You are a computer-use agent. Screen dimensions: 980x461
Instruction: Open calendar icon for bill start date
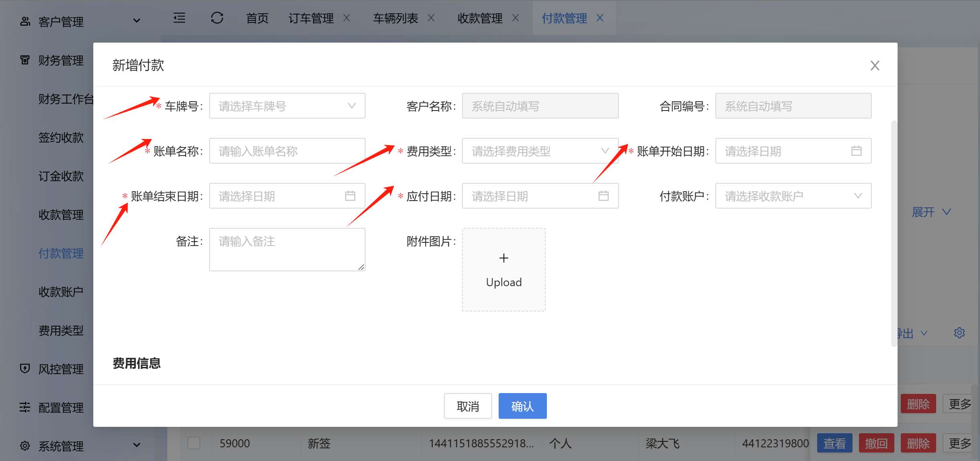pyautogui.click(x=856, y=151)
